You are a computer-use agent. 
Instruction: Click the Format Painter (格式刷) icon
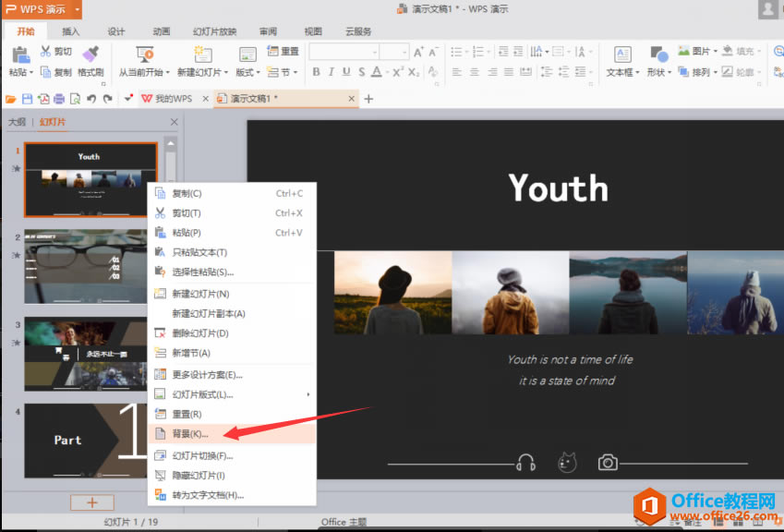pos(90,54)
